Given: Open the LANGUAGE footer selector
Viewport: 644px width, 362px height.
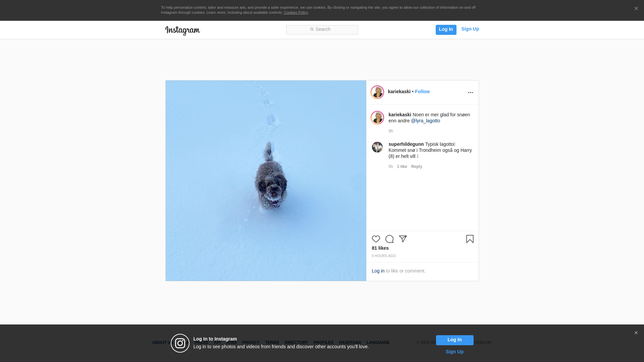Looking at the screenshot, I should coord(378,343).
